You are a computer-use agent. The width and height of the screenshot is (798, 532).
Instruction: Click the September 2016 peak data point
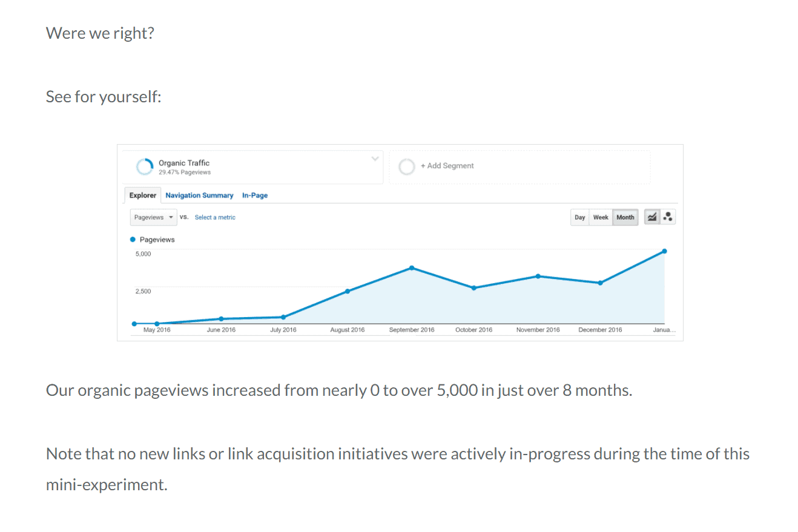click(412, 266)
